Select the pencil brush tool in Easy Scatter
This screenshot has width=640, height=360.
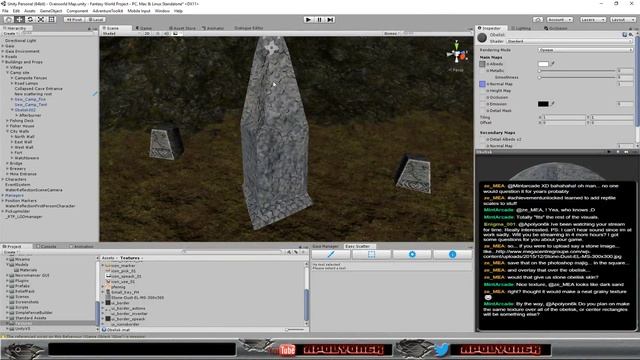click(331, 254)
